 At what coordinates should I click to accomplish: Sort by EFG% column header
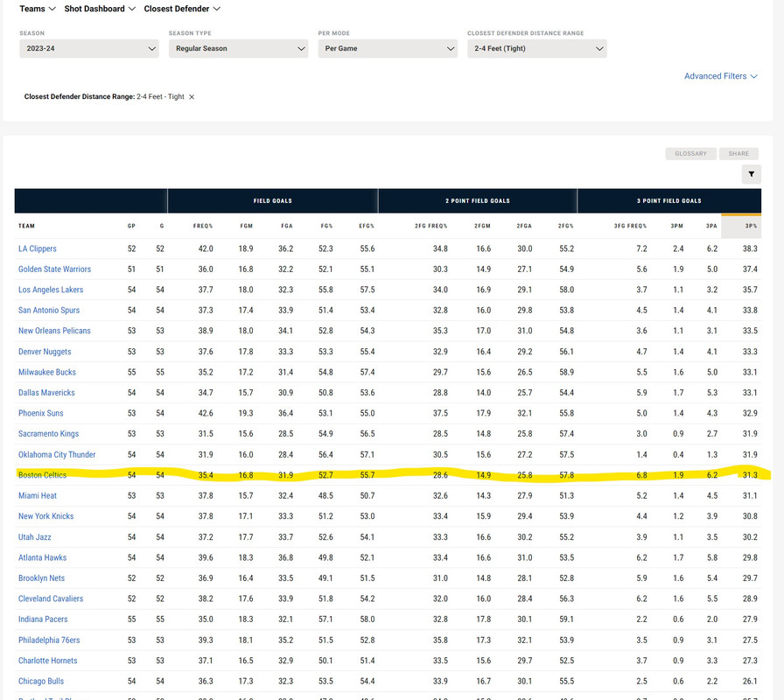[367, 226]
